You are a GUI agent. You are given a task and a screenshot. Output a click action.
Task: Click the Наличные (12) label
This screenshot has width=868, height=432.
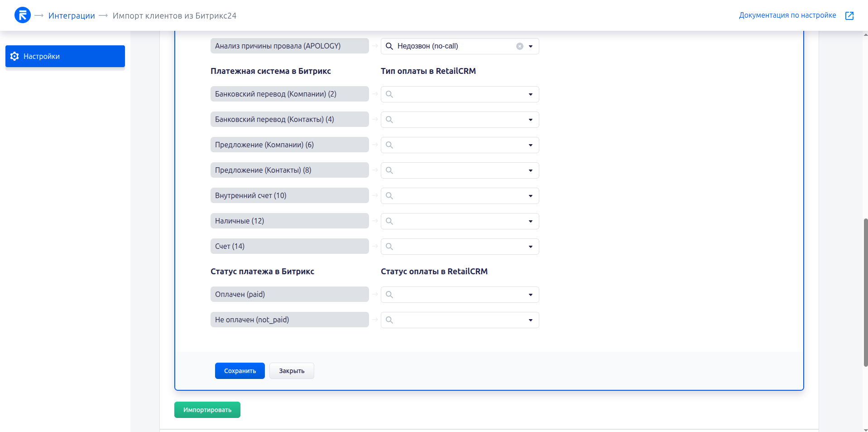[290, 221]
